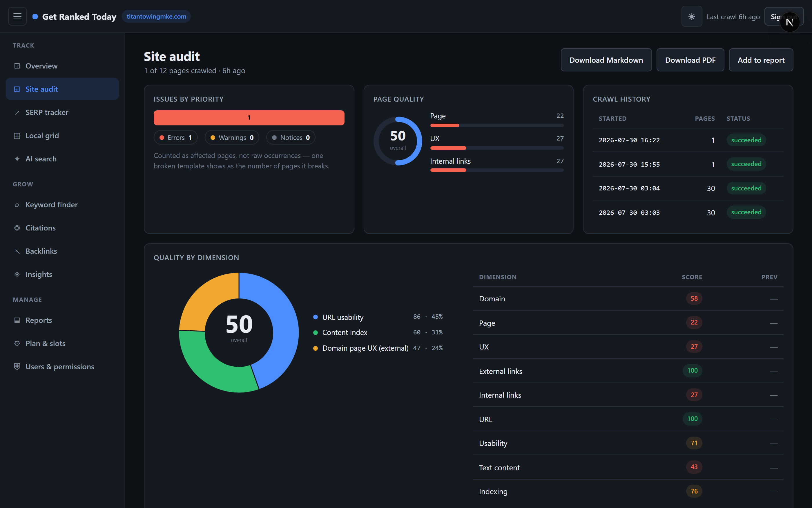Image resolution: width=812 pixels, height=508 pixels.
Task: Click the Keyword finder magnifier icon
Action: click(x=17, y=205)
